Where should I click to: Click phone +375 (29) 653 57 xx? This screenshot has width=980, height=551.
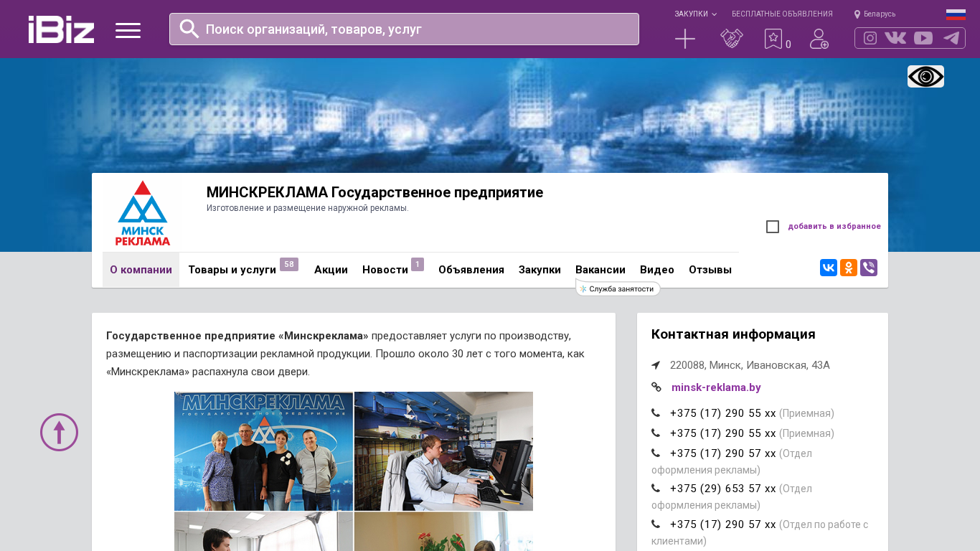(x=723, y=489)
